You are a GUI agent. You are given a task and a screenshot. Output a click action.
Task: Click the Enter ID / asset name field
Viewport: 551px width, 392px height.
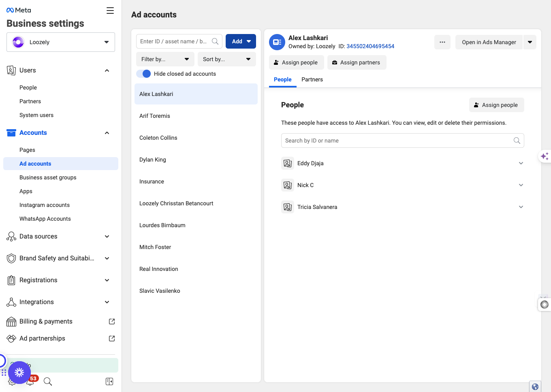coord(179,41)
